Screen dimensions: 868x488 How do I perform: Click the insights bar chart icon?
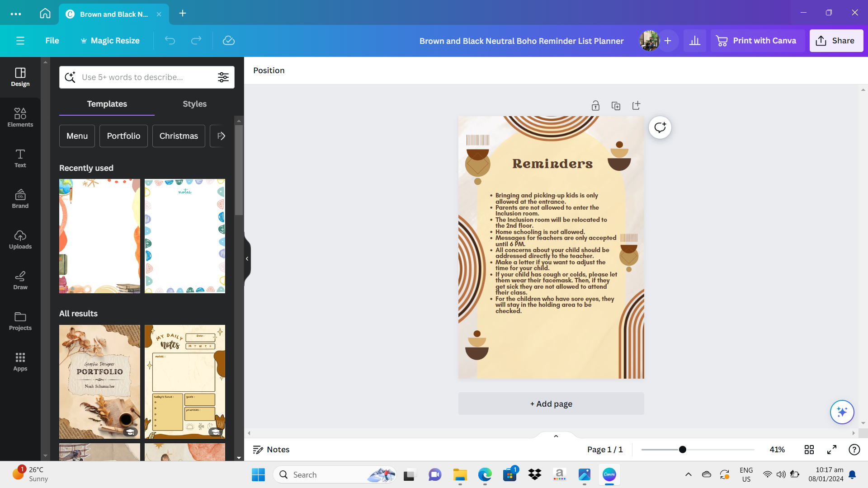pyautogui.click(x=695, y=41)
